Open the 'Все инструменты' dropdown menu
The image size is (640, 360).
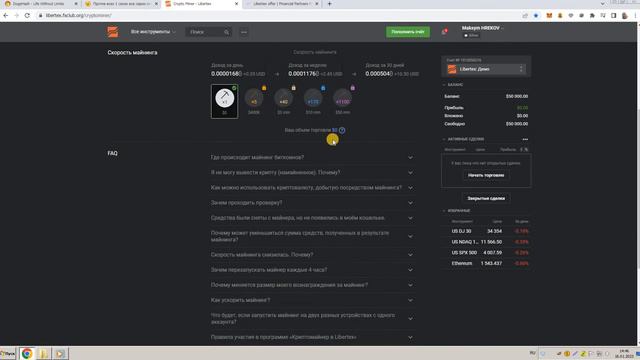tap(153, 32)
